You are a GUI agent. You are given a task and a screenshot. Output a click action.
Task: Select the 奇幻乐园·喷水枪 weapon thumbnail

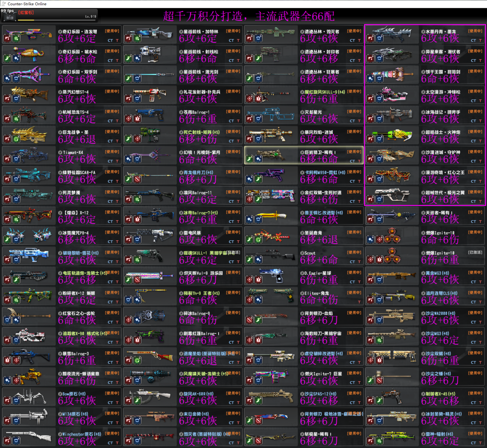pyautogui.click(x=28, y=54)
